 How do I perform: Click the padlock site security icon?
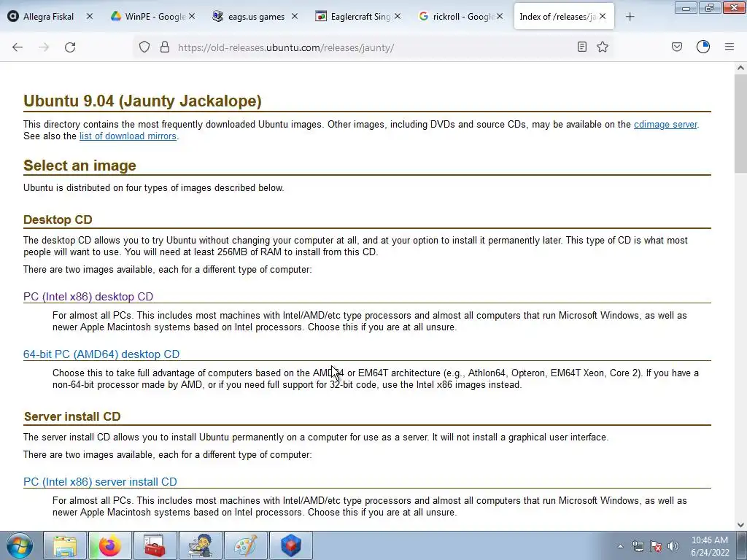coord(165,47)
